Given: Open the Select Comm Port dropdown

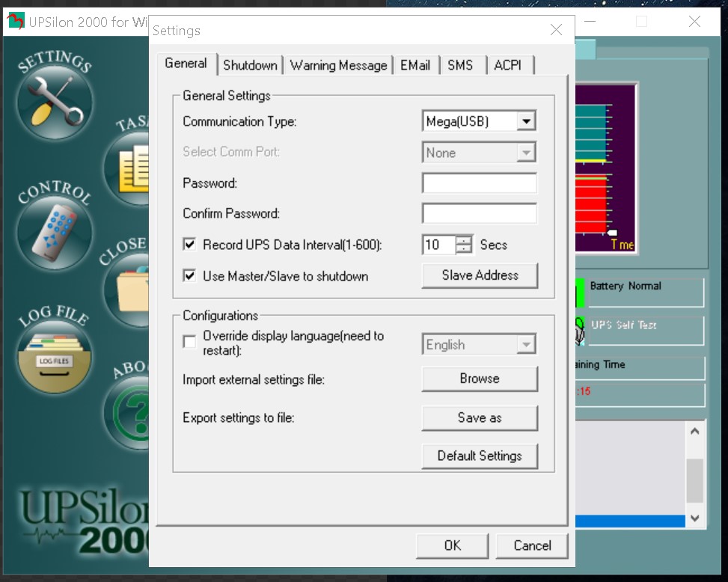Looking at the screenshot, I should tap(526, 153).
